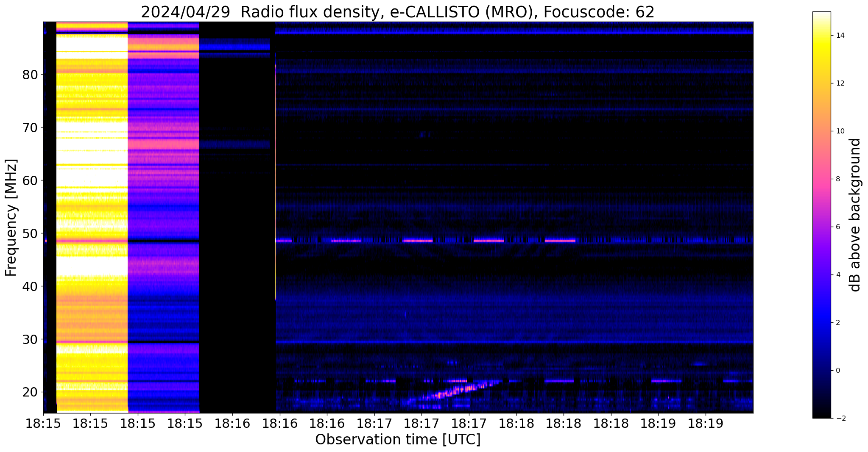The width and height of the screenshot is (868, 452).
Task: Click the 30 tick on frequency axis
Action: pos(30,339)
